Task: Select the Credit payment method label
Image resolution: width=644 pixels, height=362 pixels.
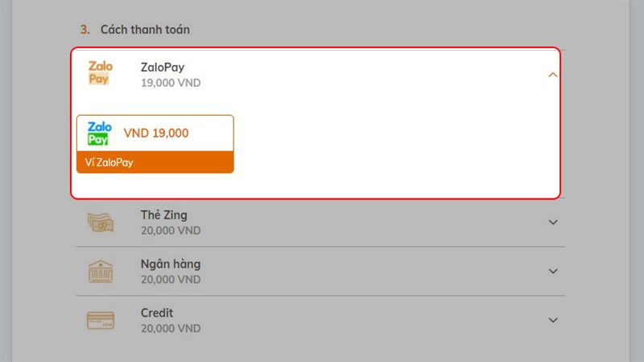Action: point(157,313)
